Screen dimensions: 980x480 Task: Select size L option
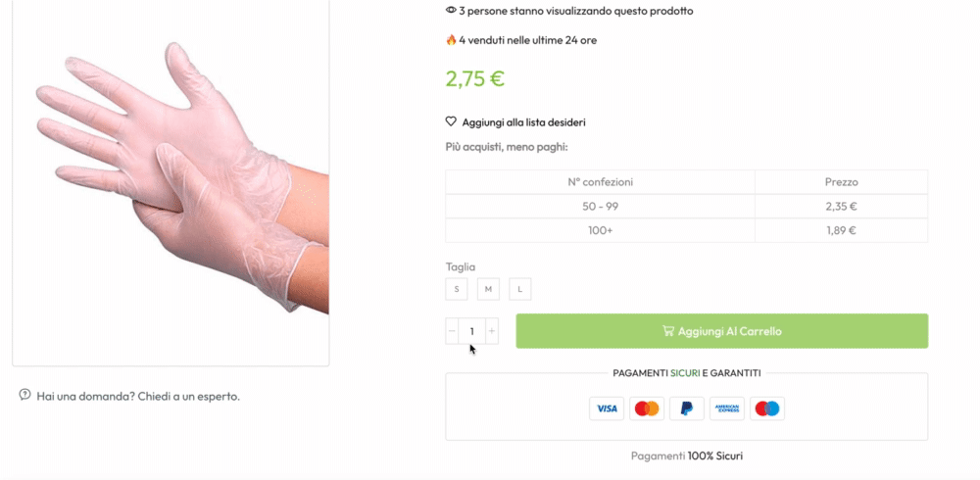[520, 289]
